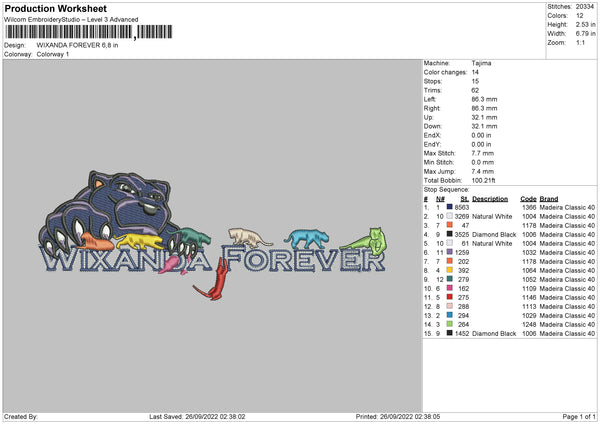Click the Zoom value 1:1
Image resolution: width=600 pixels, height=424 pixels.
pos(580,42)
